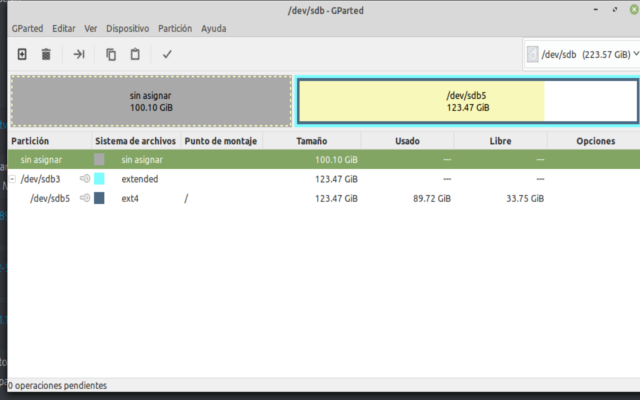Click the Copy partition toolbar icon
Image resolution: width=640 pixels, height=400 pixels.
pyautogui.click(x=111, y=54)
